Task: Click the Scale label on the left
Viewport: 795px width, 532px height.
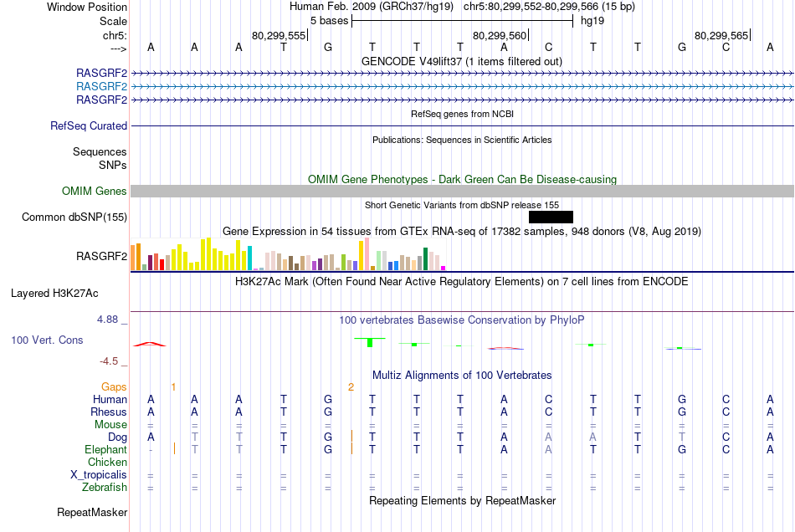Action: (113, 21)
